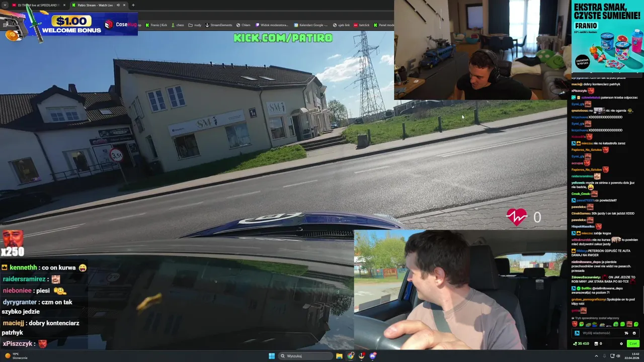Click username Cmok_Cmok in Kick chat
Viewport: 644px width, 362px height.
pos(581,194)
